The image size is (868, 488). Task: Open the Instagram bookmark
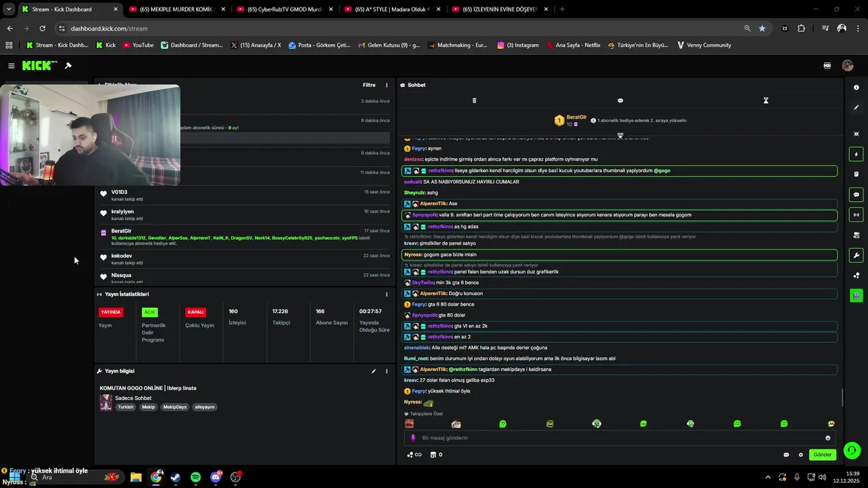click(518, 45)
